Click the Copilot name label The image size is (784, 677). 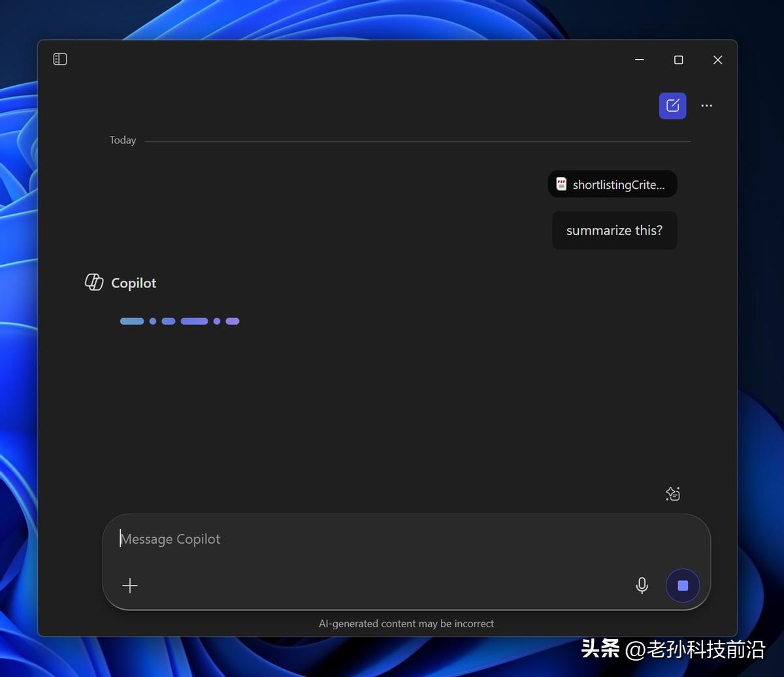click(133, 282)
